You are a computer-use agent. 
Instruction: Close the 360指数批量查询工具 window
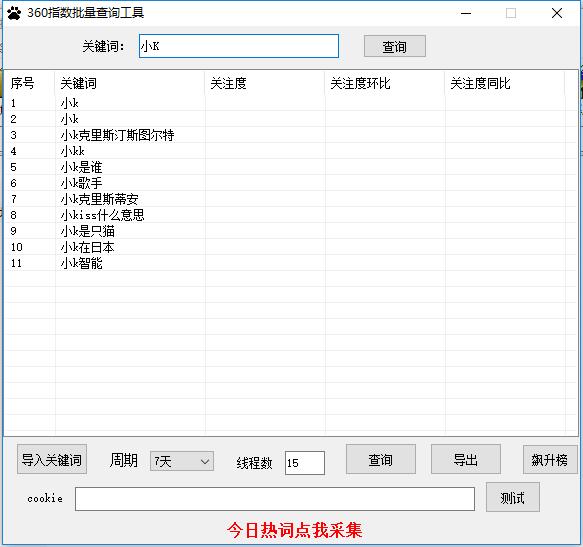pyautogui.click(x=557, y=13)
